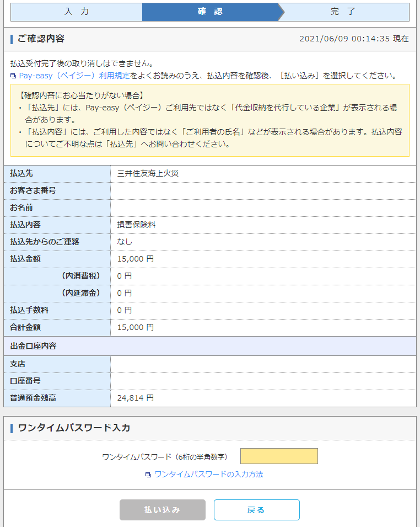Click inside the one-time password input field
The width and height of the screenshot is (420, 527).
tap(279, 456)
